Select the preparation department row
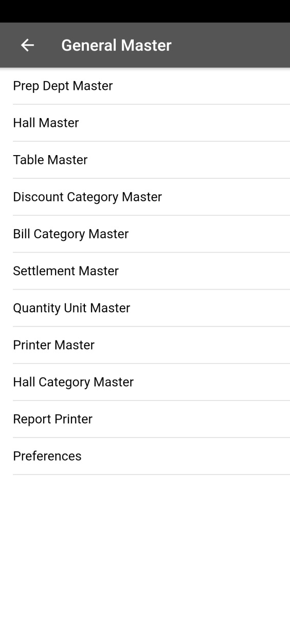 click(145, 86)
